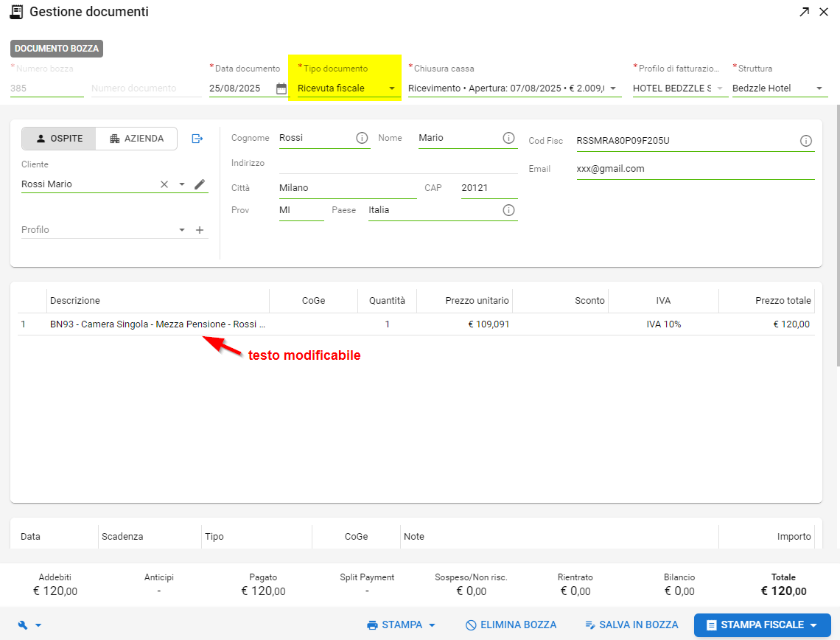Click the export icon next to Azienda
The height and width of the screenshot is (640, 840).
[x=197, y=139]
